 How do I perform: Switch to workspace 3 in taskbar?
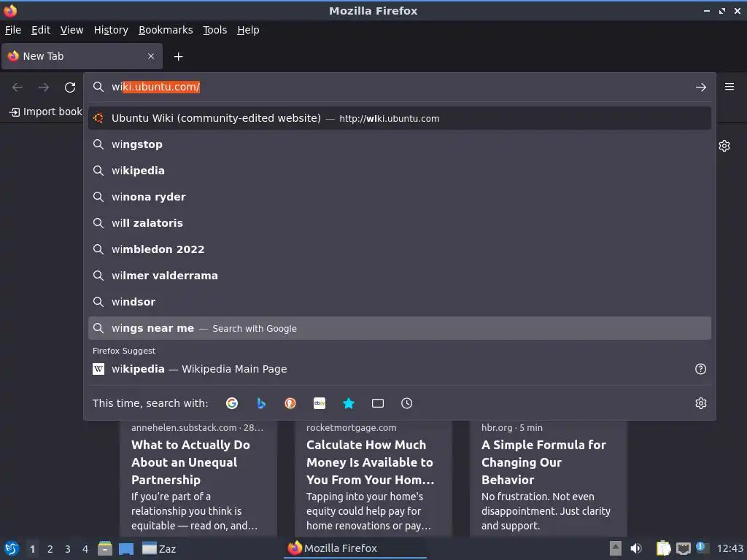(68, 549)
